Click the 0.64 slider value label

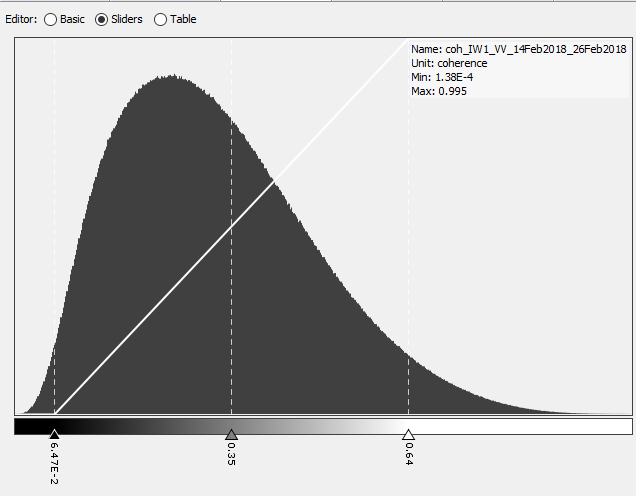409,454
